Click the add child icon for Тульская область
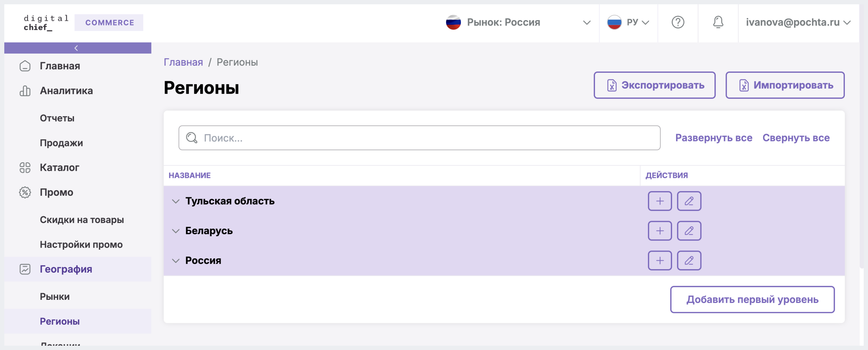The height and width of the screenshot is (350, 868). click(x=659, y=200)
